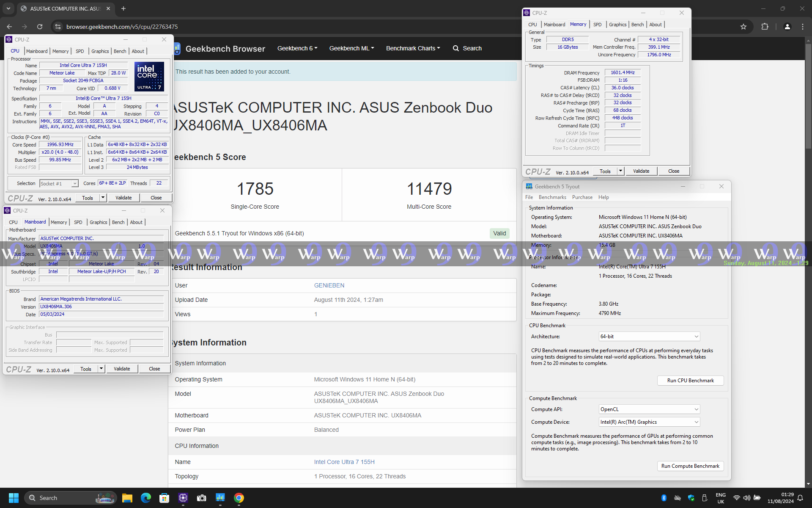Click the Windows Start button
This screenshot has height=508, width=812.
(x=14, y=498)
